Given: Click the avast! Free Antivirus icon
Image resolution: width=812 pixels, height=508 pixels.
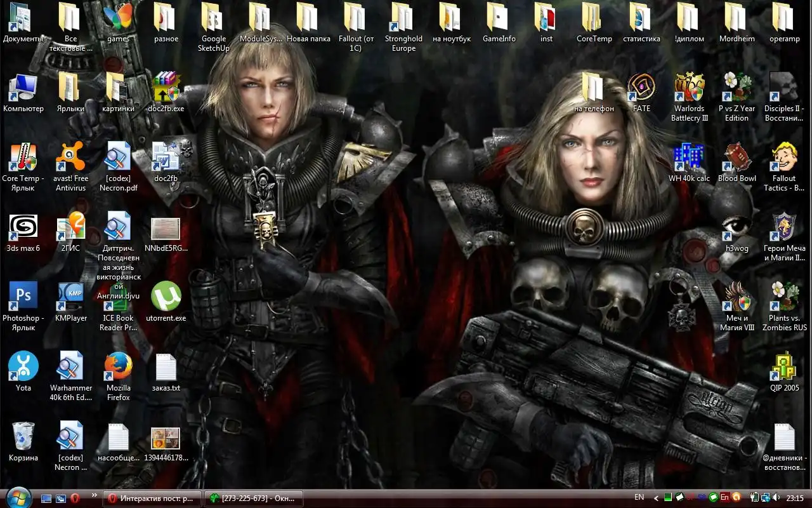Looking at the screenshot, I should pyautogui.click(x=71, y=157).
